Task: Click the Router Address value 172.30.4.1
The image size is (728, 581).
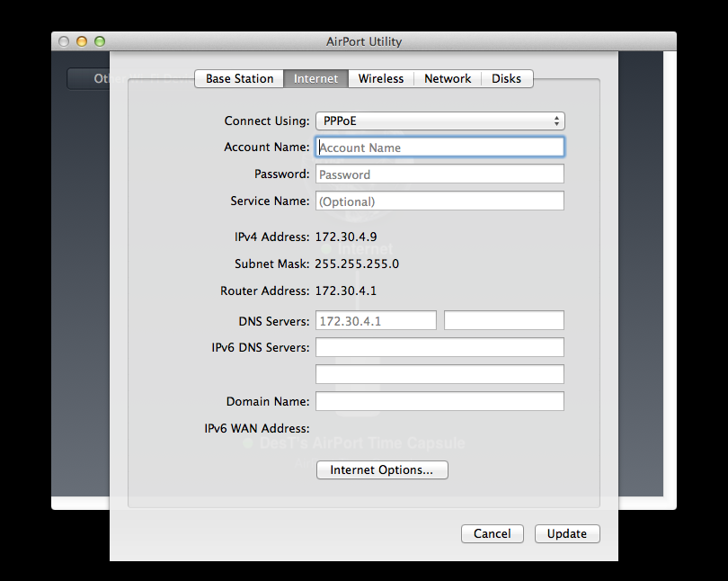Action: point(346,290)
